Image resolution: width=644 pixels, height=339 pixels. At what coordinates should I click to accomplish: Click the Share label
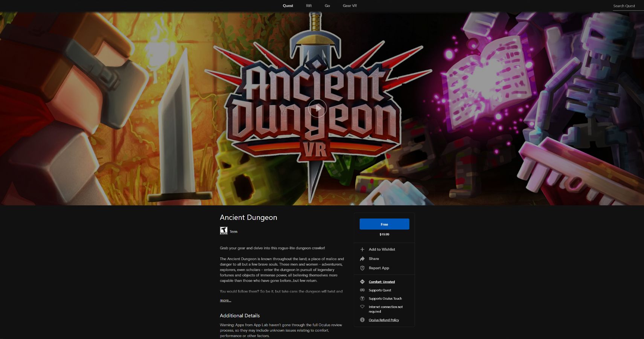374,259
